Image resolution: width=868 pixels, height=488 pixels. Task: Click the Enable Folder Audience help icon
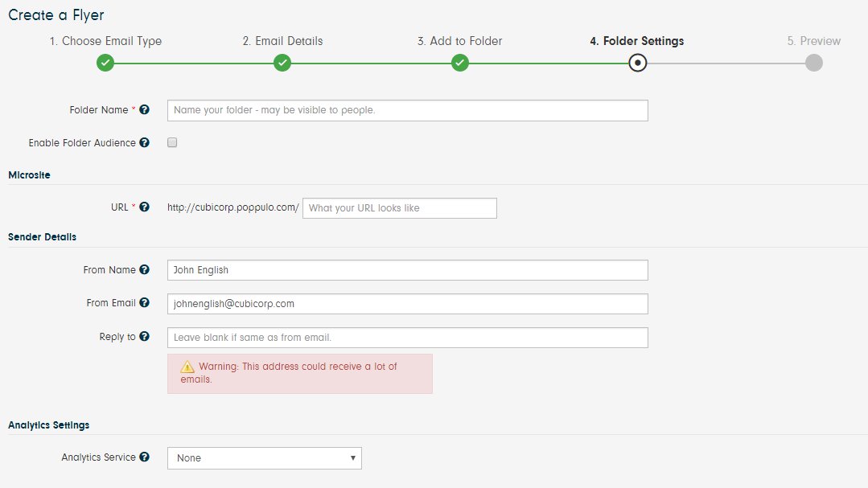point(145,142)
